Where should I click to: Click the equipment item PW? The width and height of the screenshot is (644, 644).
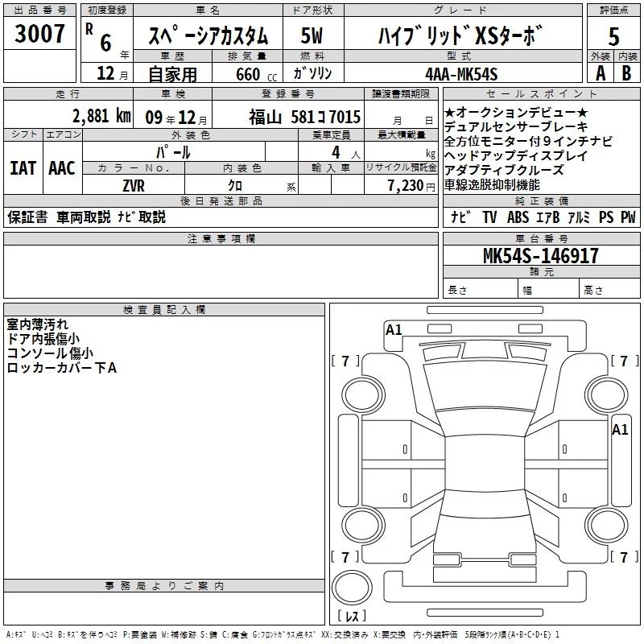(x=628, y=217)
